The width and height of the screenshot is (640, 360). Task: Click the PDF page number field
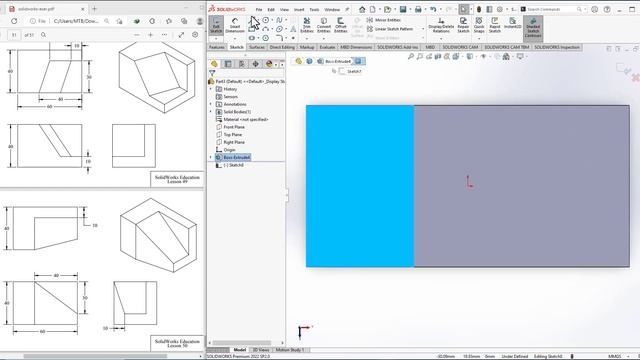(x=14, y=35)
